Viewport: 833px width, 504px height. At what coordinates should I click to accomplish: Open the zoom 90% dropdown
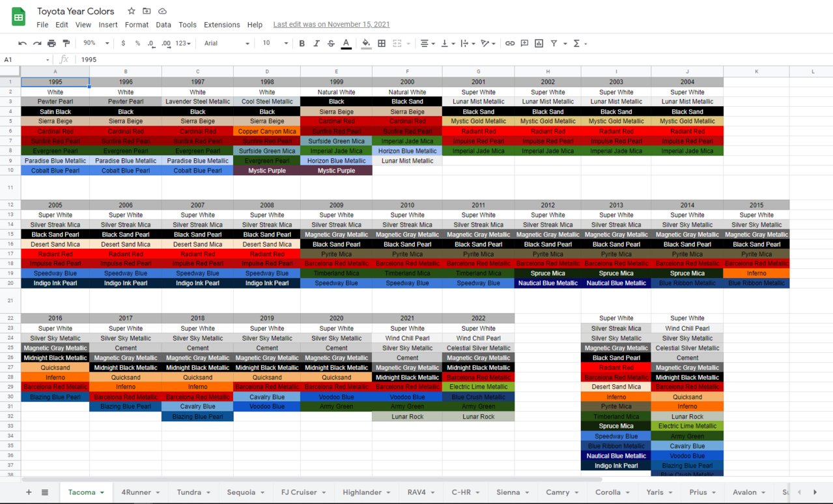tap(94, 43)
